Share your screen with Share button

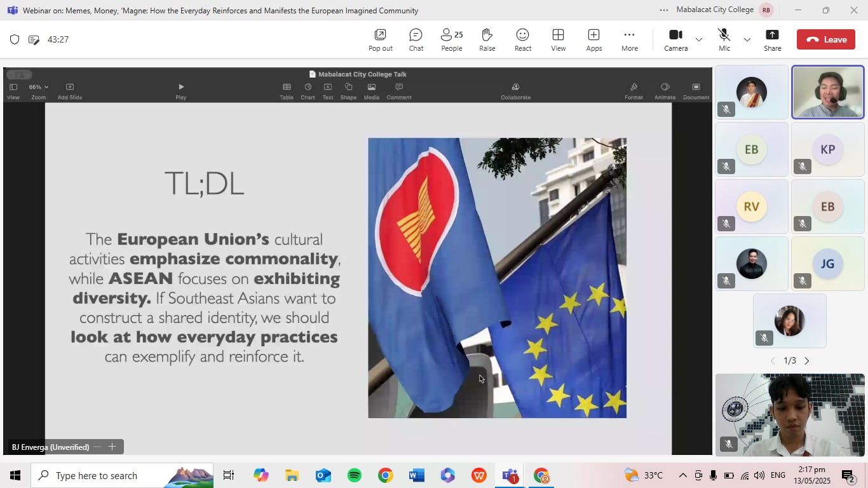773,39
